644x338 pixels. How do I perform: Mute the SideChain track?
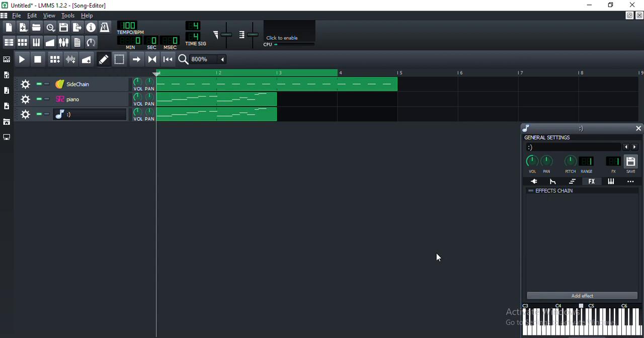click(39, 84)
